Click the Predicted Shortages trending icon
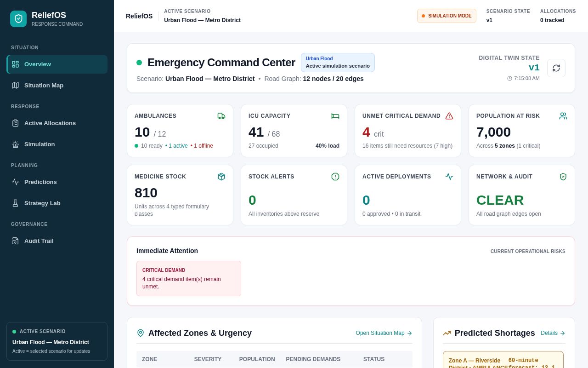The height and width of the screenshot is (368, 588). (447, 333)
